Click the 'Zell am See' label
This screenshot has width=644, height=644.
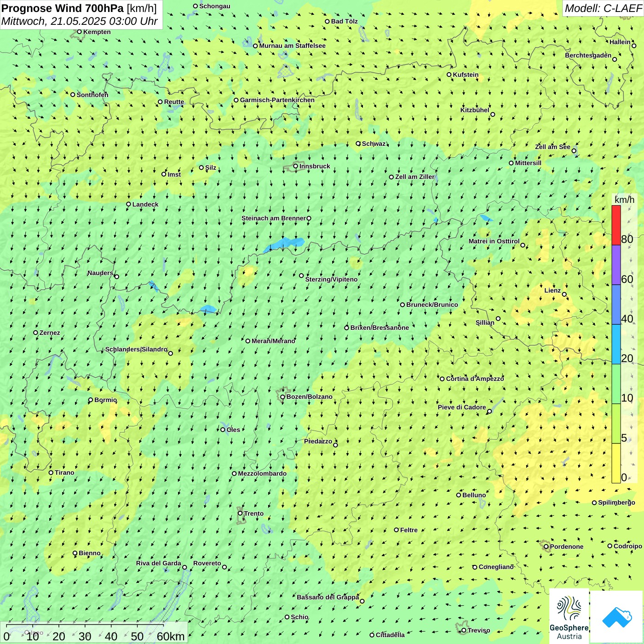[x=552, y=147]
